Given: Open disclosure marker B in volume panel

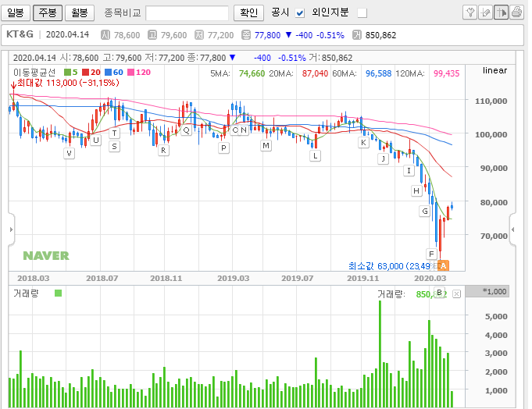Looking at the screenshot, I should coord(439,293).
